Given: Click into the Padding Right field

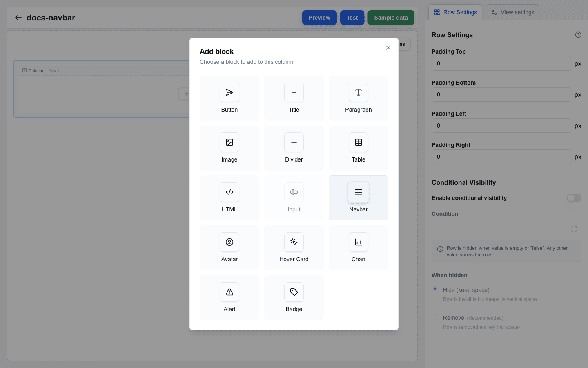Looking at the screenshot, I should (x=501, y=157).
